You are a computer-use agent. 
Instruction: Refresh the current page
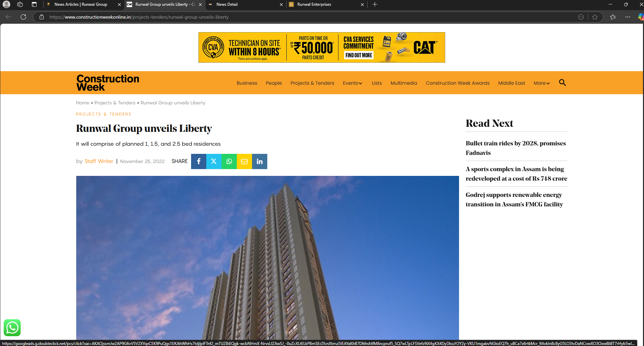point(23,17)
